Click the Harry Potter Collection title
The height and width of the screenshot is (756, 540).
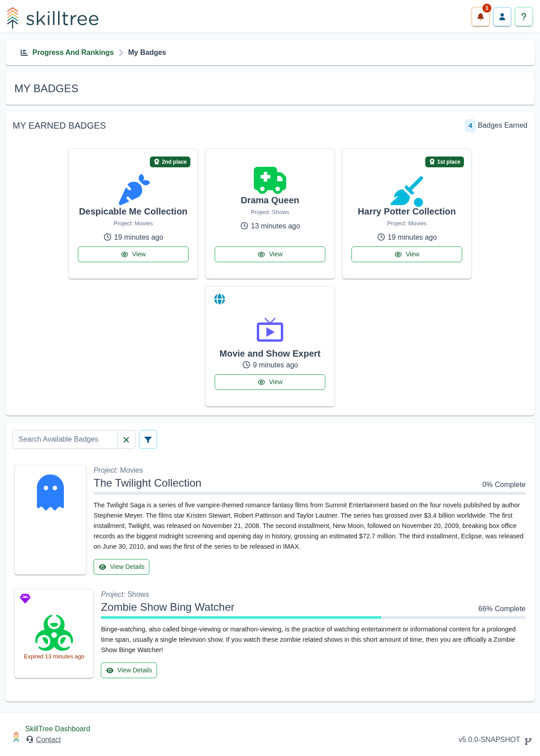click(x=407, y=211)
